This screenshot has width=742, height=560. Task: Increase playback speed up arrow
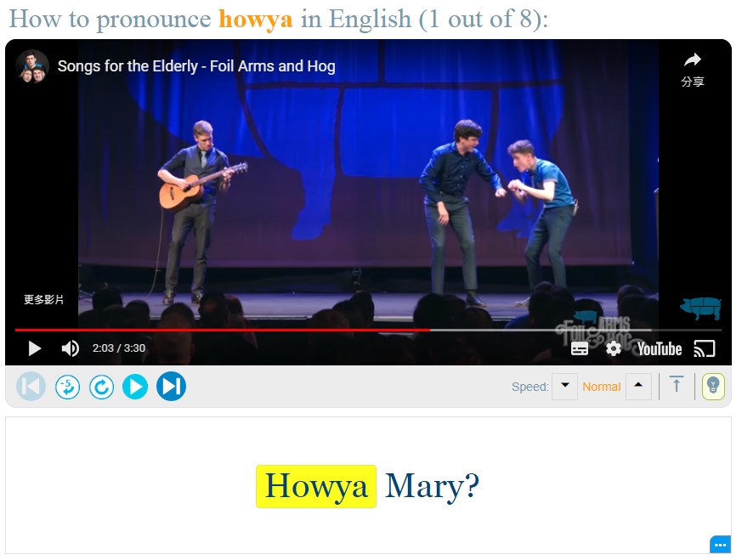pos(638,387)
